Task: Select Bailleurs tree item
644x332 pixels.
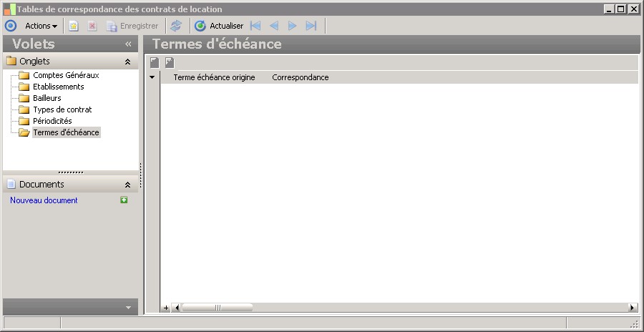Action: point(47,98)
